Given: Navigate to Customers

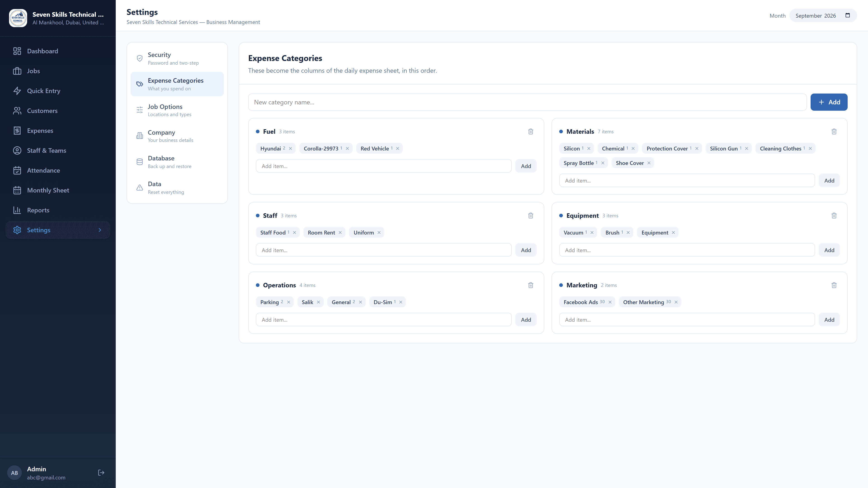Looking at the screenshot, I should click(x=58, y=111).
